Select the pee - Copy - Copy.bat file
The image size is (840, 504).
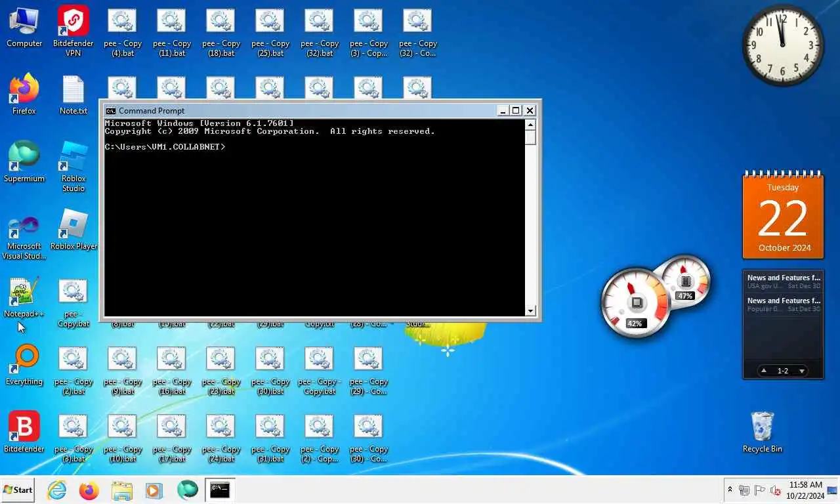(320, 371)
